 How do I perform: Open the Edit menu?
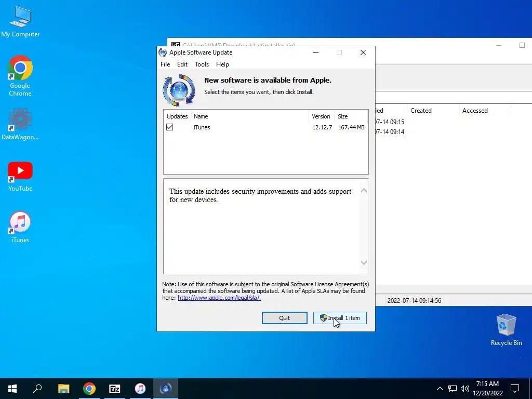point(182,64)
